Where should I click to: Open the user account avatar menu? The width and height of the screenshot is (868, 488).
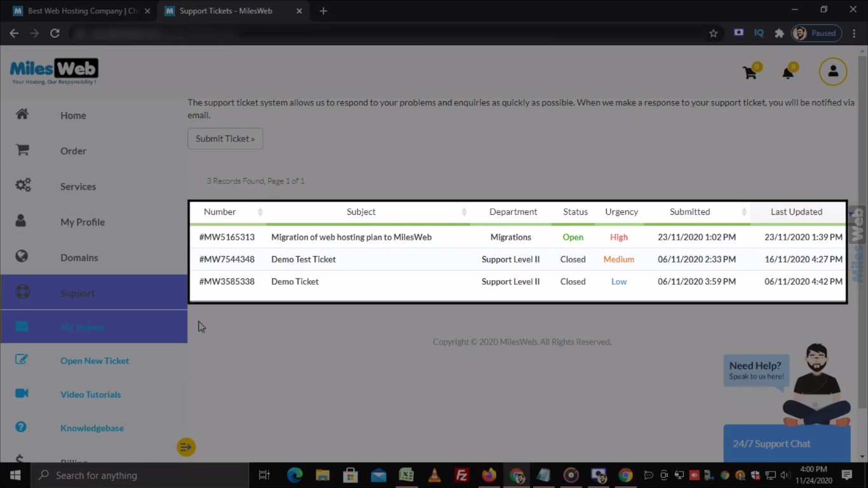click(833, 72)
